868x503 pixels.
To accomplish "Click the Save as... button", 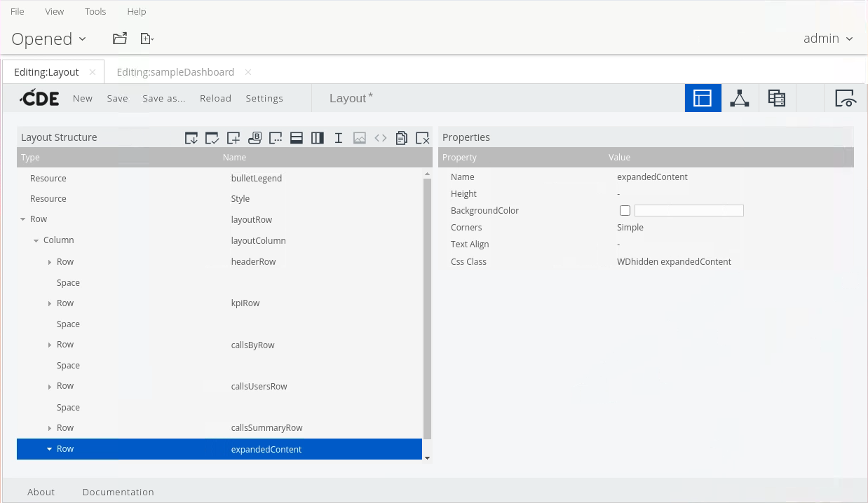I will point(164,98).
